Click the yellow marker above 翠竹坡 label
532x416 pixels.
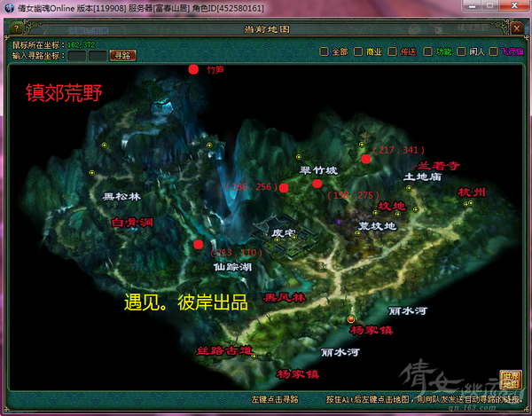(x=299, y=157)
